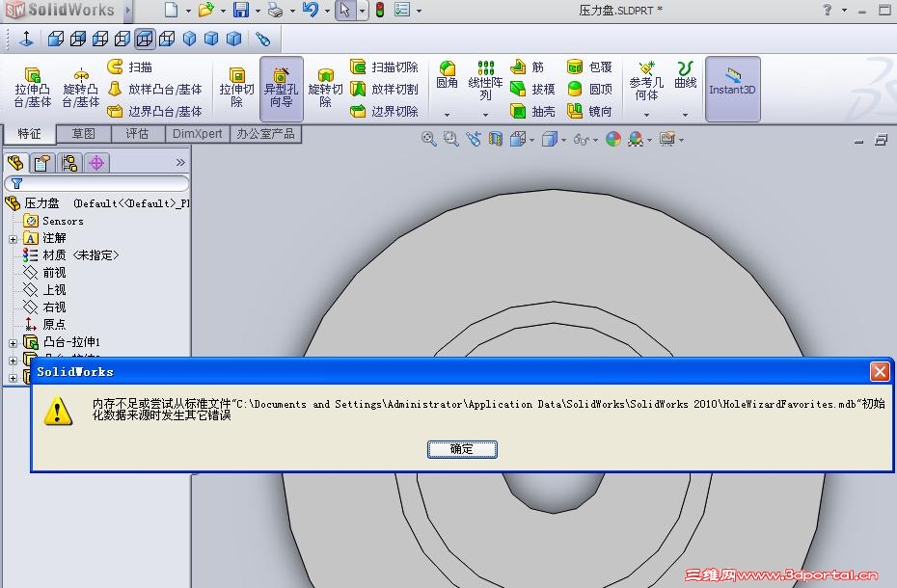Select the 包覆 wrap tool
This screenshot has height=588, width=897.
pos(589,67)
